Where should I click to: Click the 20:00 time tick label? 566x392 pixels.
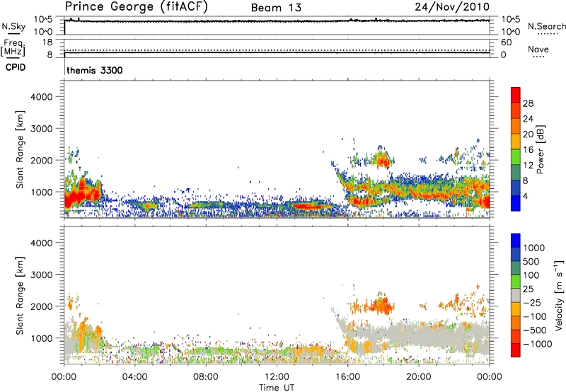coord(418,377)
